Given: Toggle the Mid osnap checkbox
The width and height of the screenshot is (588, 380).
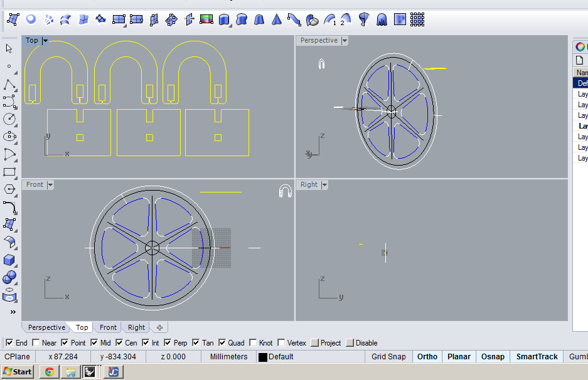Looking at the screenshot, I should 94,342.
